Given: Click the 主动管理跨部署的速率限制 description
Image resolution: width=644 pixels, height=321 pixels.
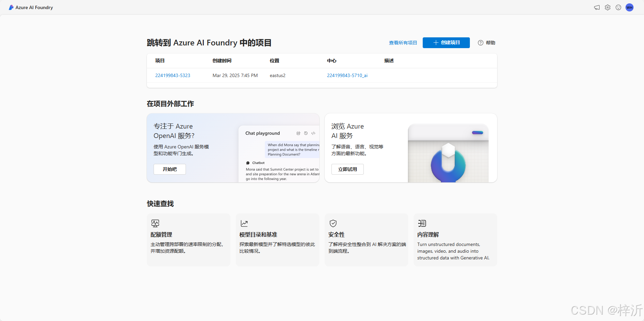Looking at the screenshot, I should (187, 248).
